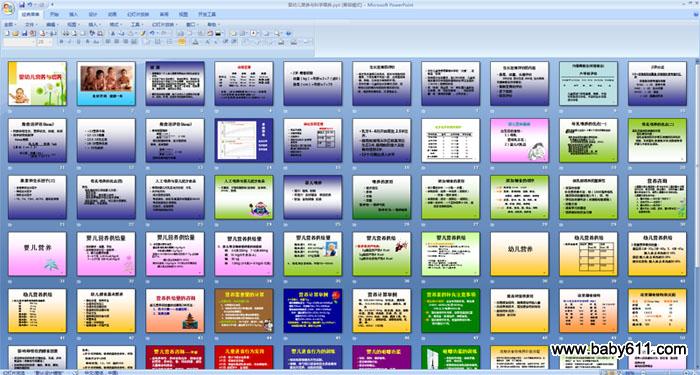Click the blue Help icon in toolbar
Image resolution: width=700 pixels, height=375 pixels.
click(x=288, y=33)
